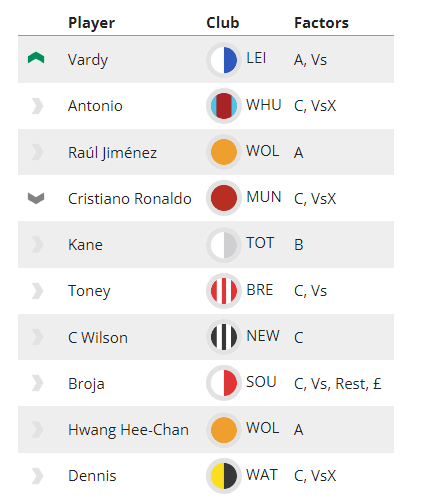The height and width of the screenshot is (498, 423).
Task: Select Brentford red striped badge
Action: tap(223, 291)
